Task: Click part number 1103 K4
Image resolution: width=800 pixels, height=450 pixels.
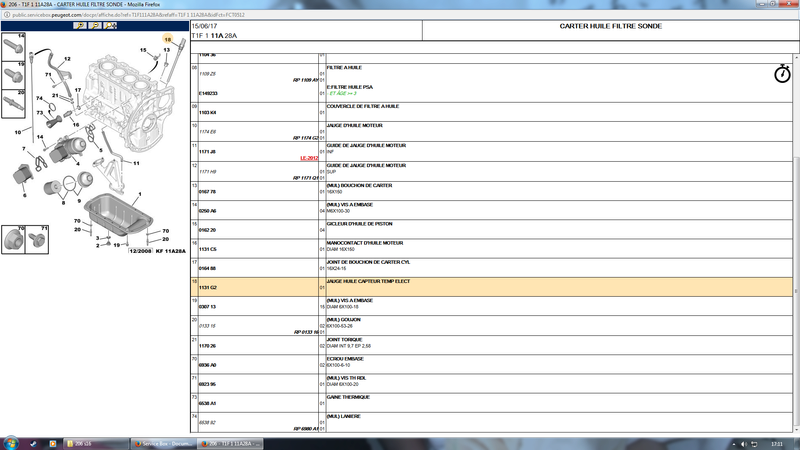Action: (x=207, y=113)
